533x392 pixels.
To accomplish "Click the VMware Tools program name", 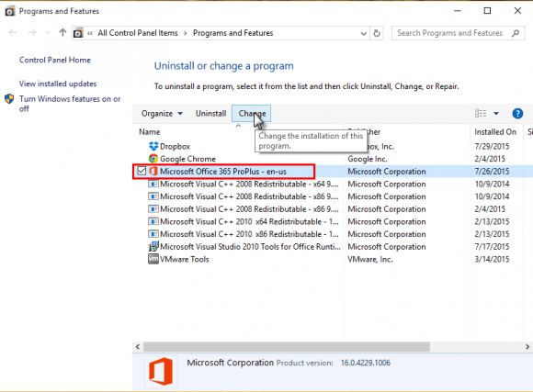I will click(185, 260).
